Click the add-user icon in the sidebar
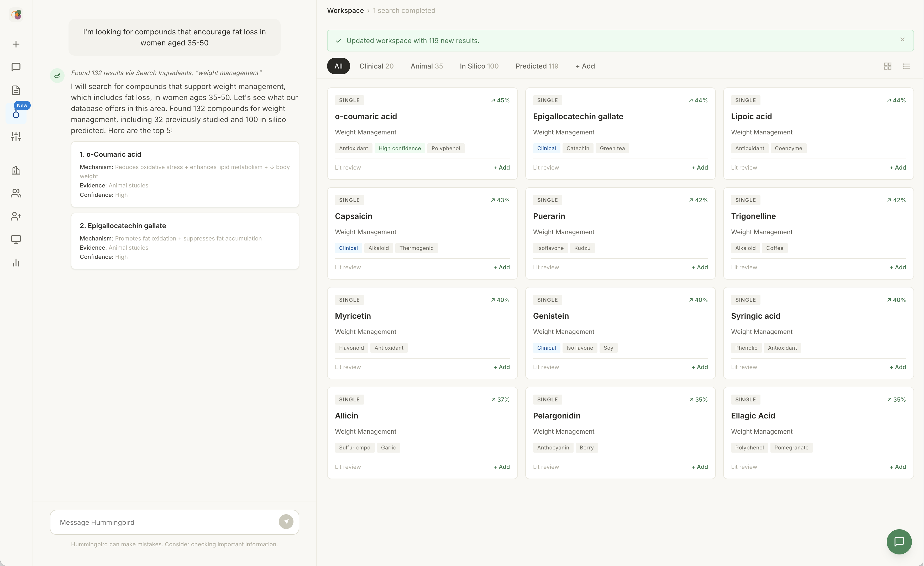 pos(16,216)
